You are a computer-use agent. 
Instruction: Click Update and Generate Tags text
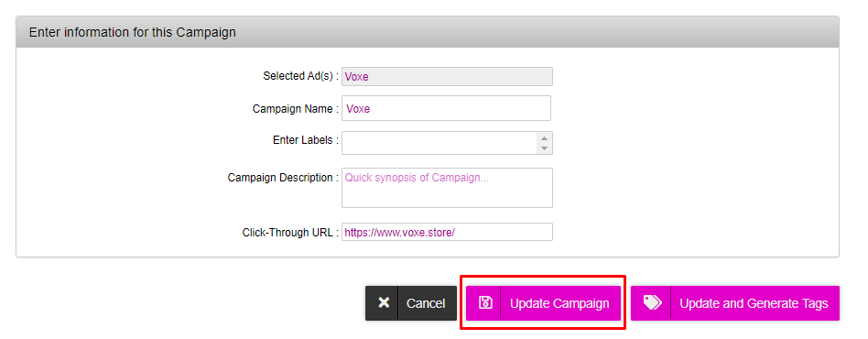coord(754,303)
